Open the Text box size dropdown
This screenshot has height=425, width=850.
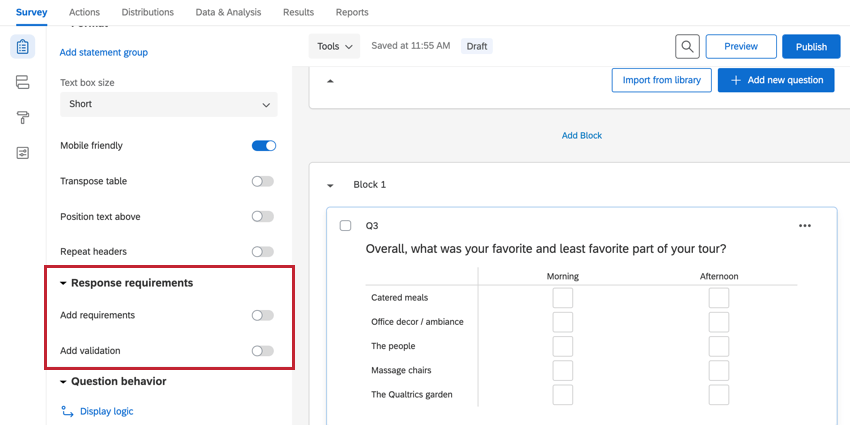click(168, 104)
